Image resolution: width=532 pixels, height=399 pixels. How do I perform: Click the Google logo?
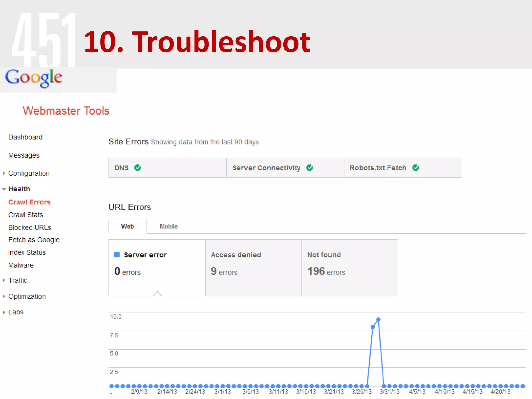coord(34,78)
